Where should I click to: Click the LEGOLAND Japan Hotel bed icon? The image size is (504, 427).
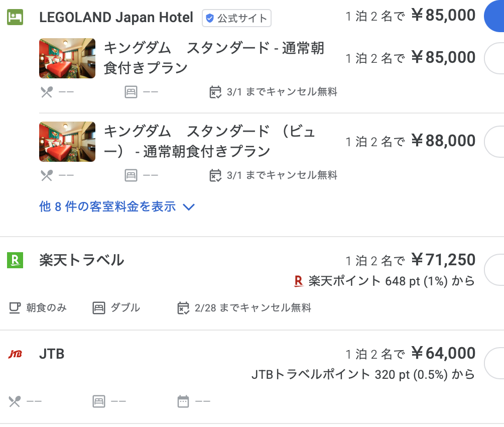[x=15, y=18]
